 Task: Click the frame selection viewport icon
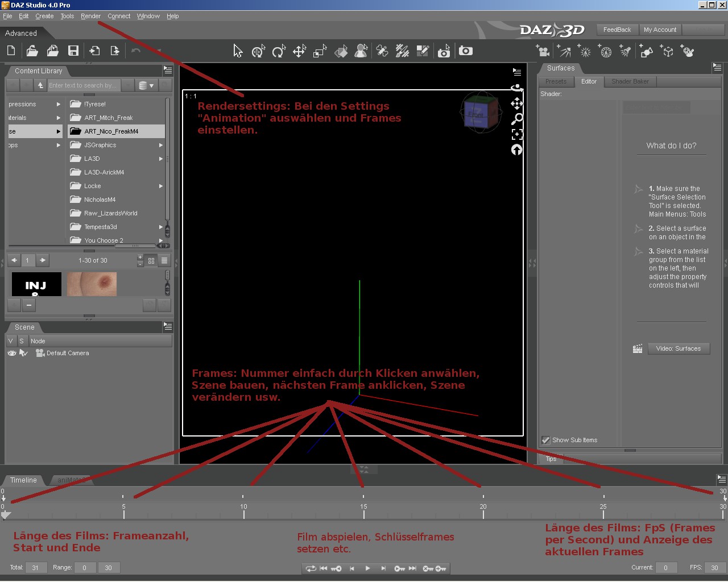tap(517, 134)
